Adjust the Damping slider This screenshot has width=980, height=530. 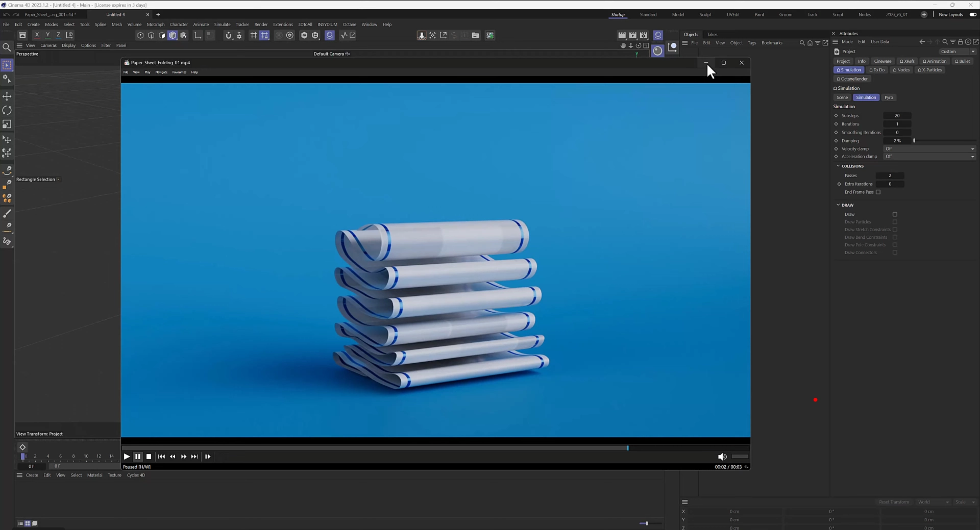point(945,141)
